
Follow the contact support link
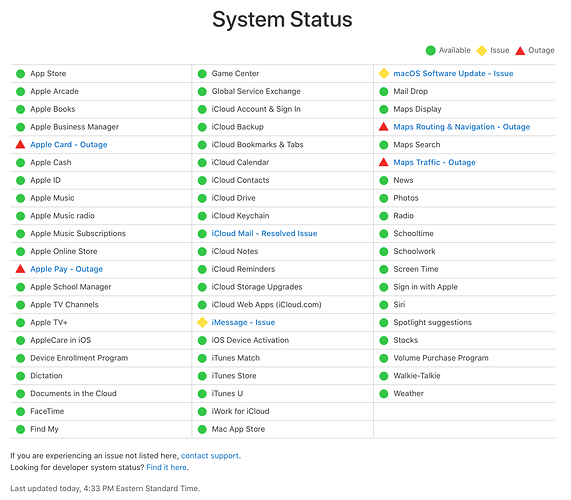pyautogui.click(x=210, y=456)
